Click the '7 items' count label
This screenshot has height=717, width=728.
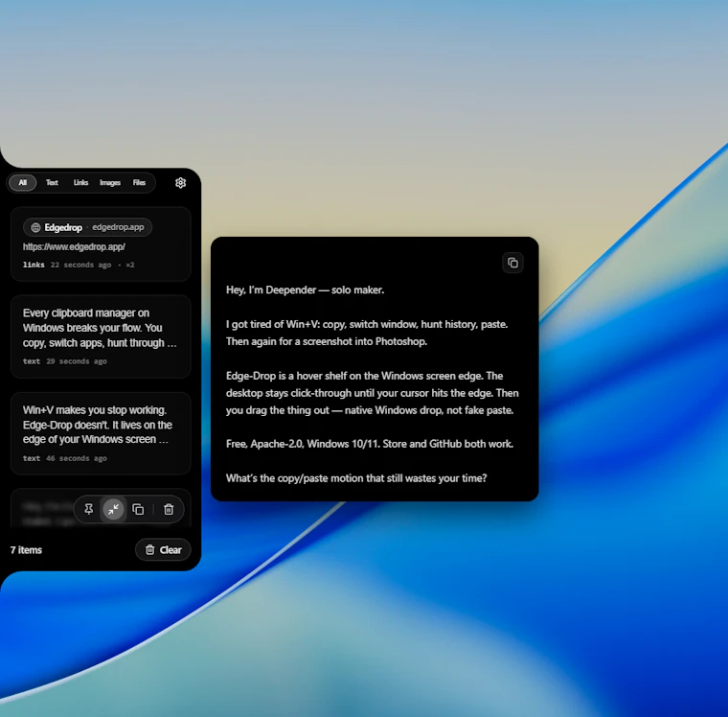pos(26,550)
